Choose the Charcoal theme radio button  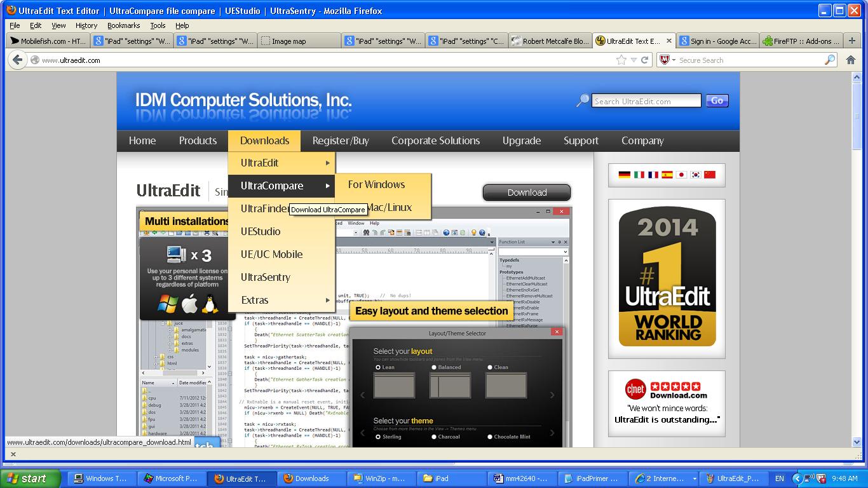click(435, 437)
